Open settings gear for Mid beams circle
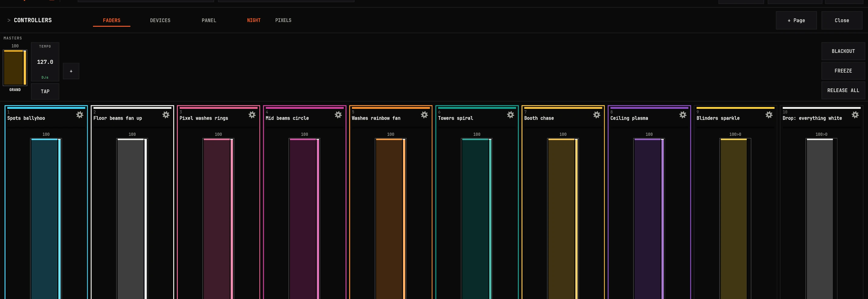 click(x=338, y=115)
